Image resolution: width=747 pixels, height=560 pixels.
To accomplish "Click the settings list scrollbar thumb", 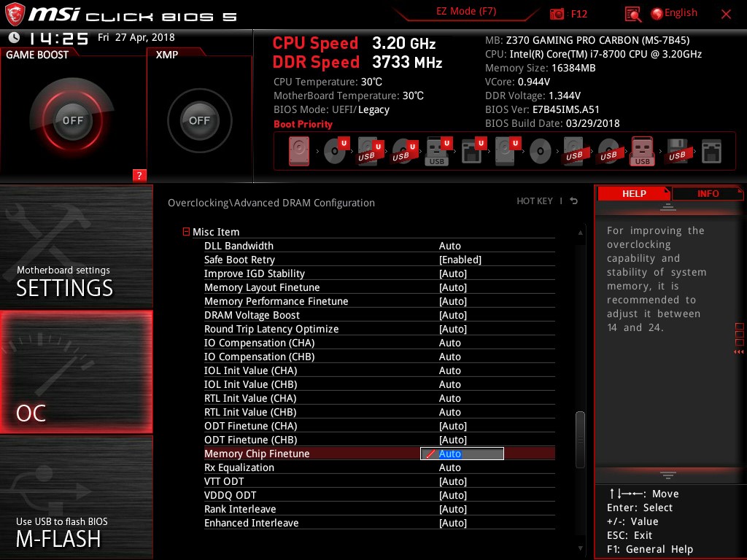I will (x=580, y=440).
